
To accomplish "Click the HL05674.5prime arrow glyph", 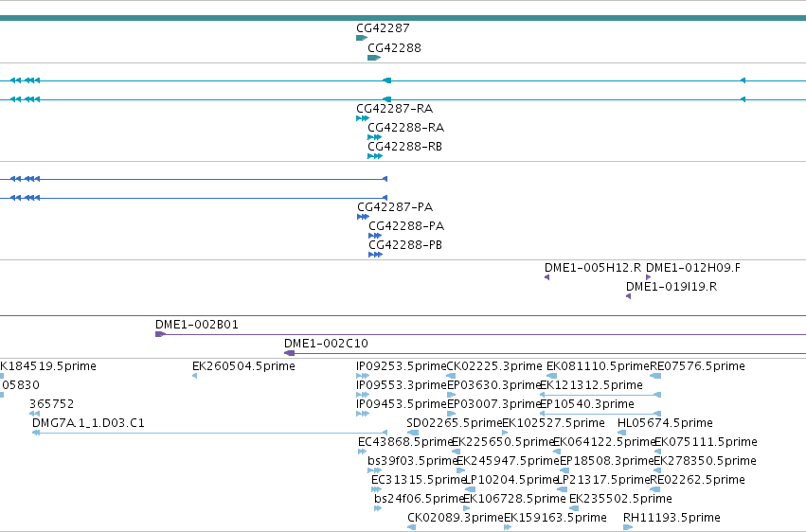I will pos(621,433).
